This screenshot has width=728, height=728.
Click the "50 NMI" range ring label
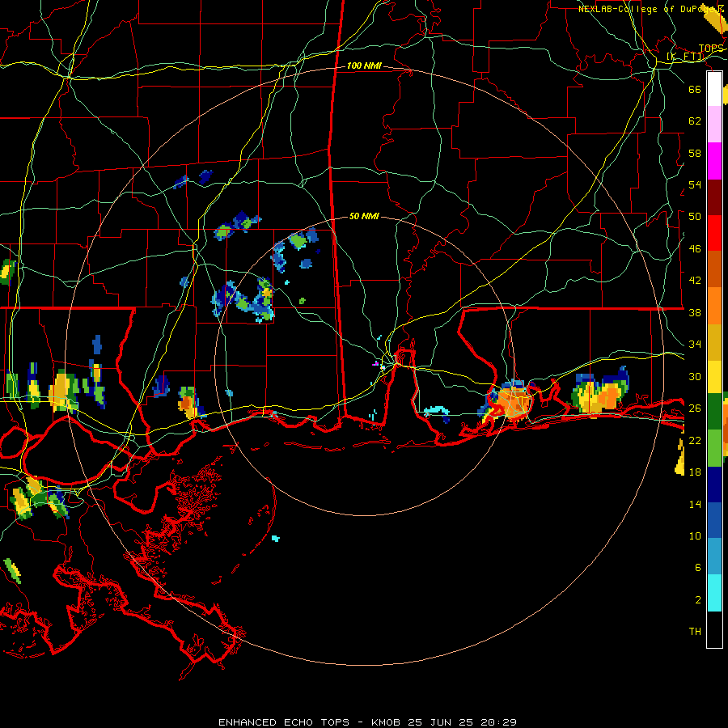tap(364, 216)
